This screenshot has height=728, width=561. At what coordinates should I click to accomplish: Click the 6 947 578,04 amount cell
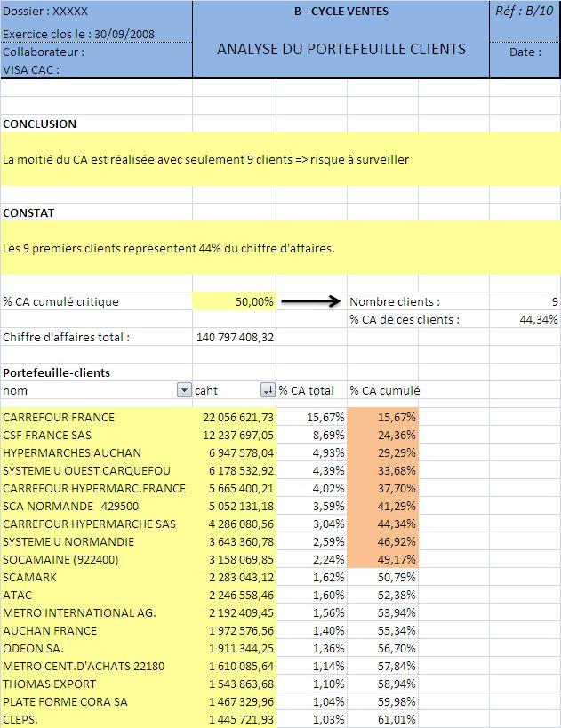(235, 452)
